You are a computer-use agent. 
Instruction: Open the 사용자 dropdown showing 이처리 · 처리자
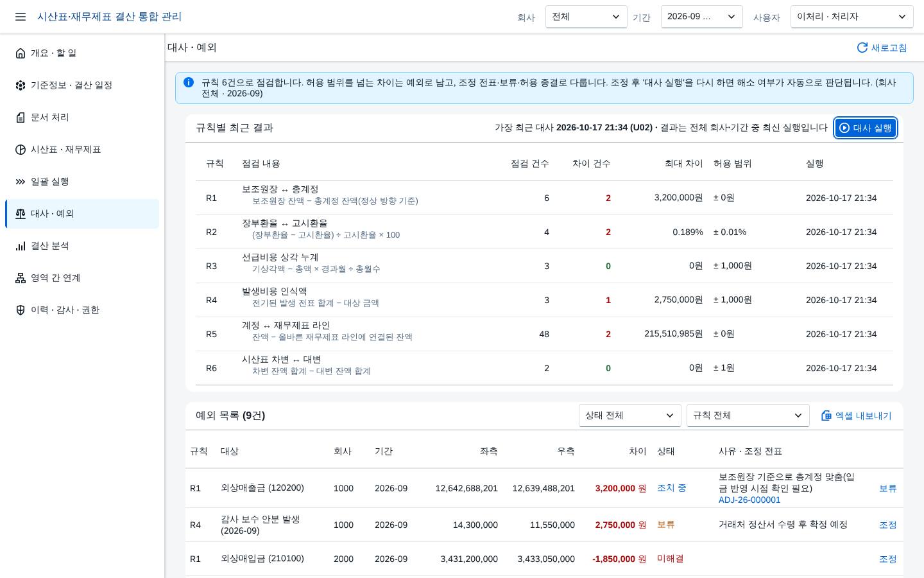click(851, 17)
